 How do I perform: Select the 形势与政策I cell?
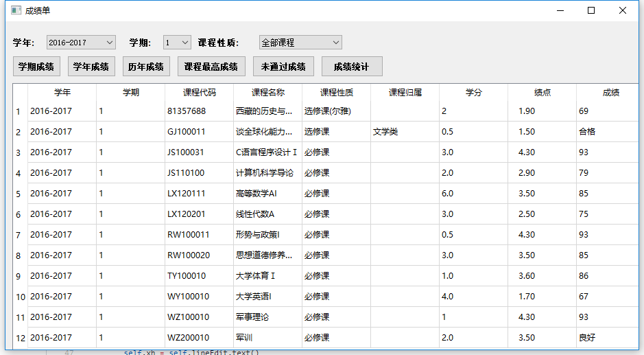pos(267,234)
